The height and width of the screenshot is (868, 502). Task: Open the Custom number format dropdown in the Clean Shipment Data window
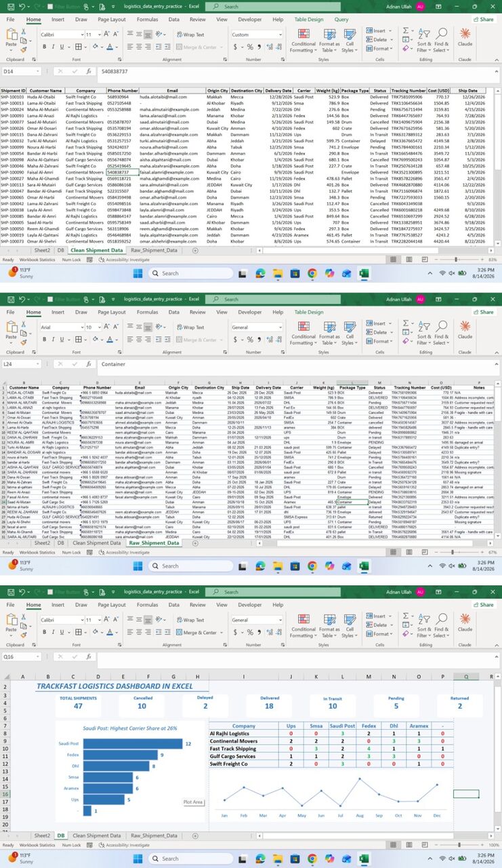click(280, 34)
